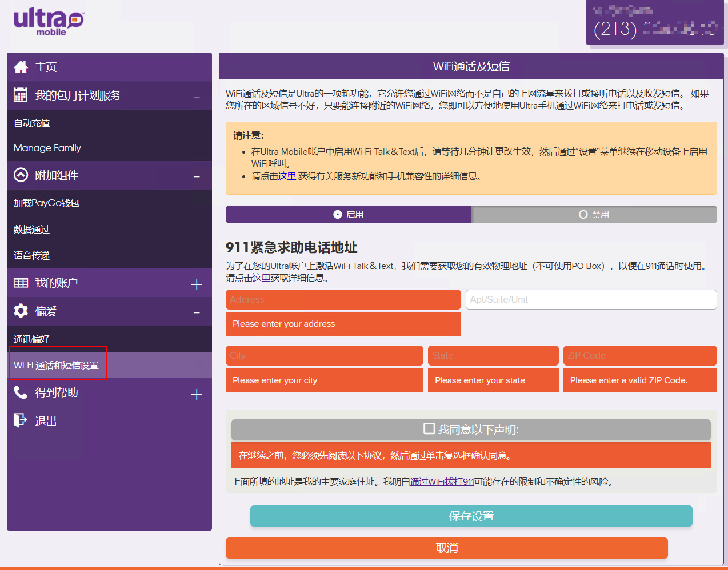The width and height of the screenshot is (728, 570).
Task: Open Wi-Fi 通话和短信设置 in the sidebar
Action: (57, 366)
